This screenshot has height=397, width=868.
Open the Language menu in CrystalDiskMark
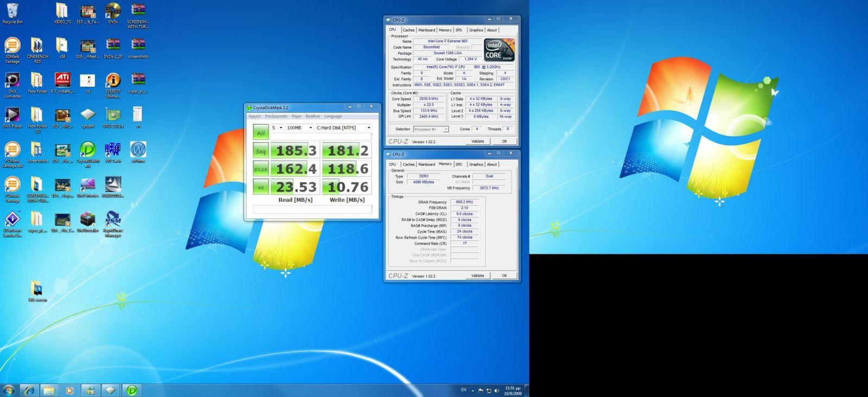[x=333, y=116]
